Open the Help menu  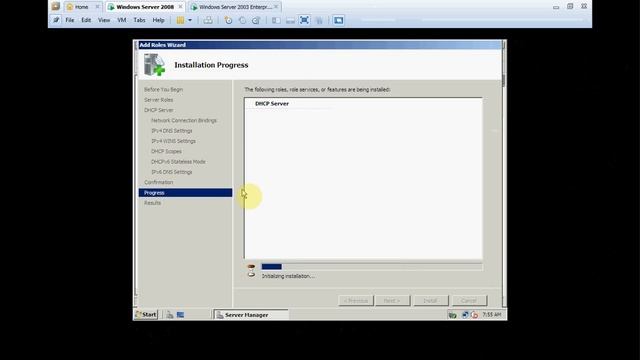pyautogui.click(x=158, y=20)
